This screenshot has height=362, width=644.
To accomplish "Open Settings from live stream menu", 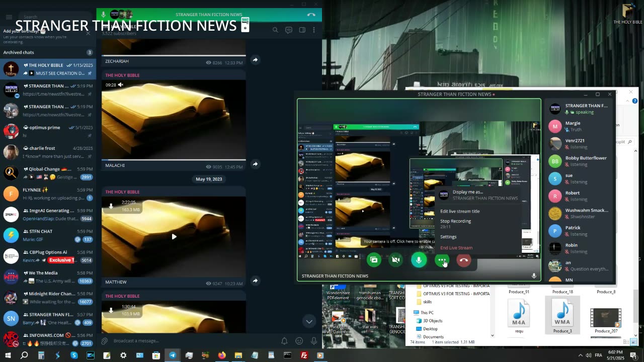I will click(x=479, y=237).
